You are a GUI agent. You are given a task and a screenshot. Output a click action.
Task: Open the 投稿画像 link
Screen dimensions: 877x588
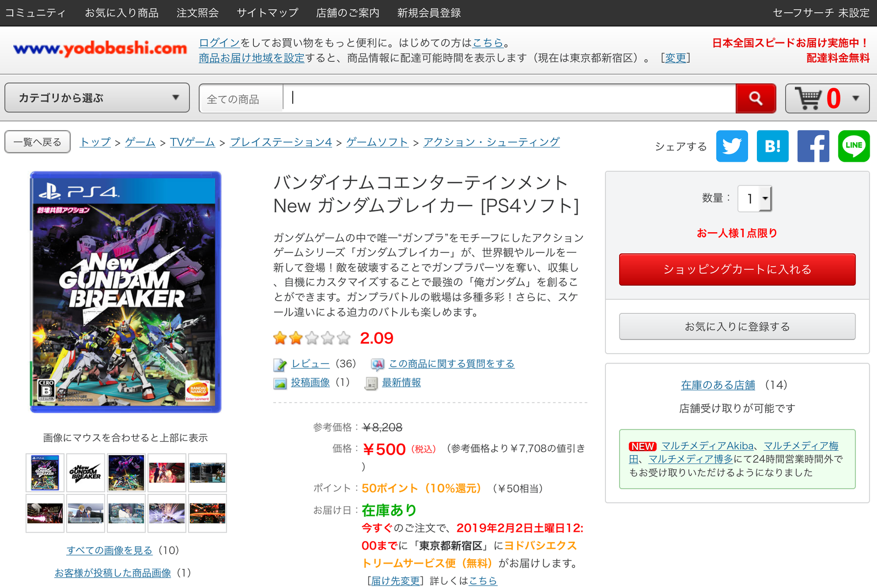point(310,382)
